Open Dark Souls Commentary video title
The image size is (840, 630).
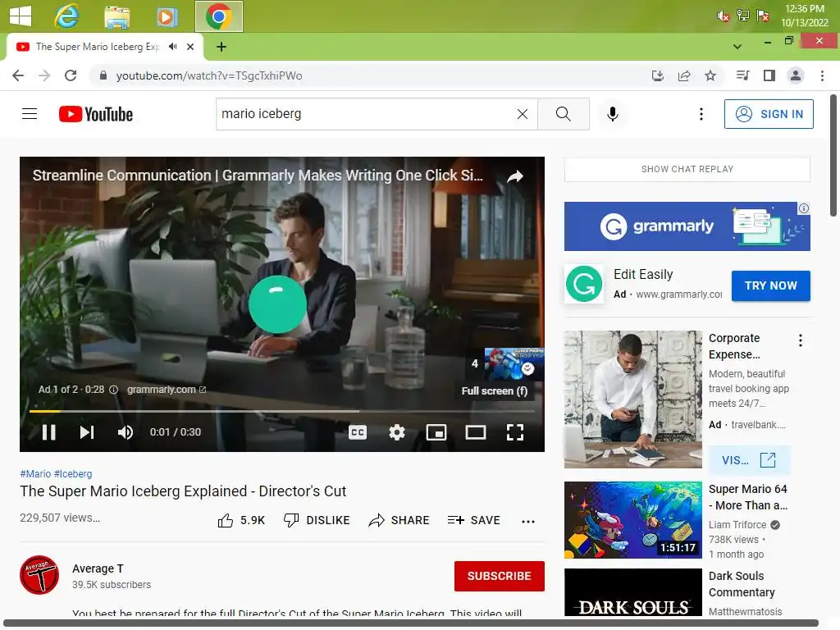(742, 584)
